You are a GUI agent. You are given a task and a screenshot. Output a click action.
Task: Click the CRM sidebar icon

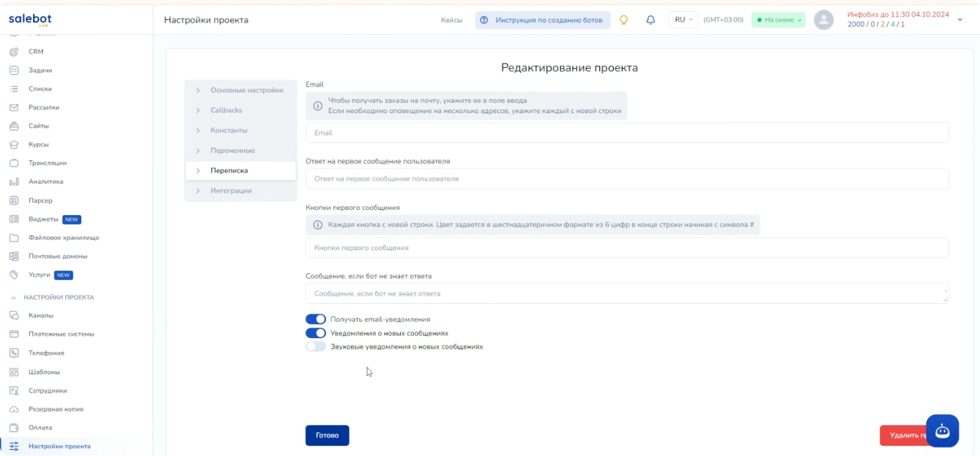click(x=14, y=52)
